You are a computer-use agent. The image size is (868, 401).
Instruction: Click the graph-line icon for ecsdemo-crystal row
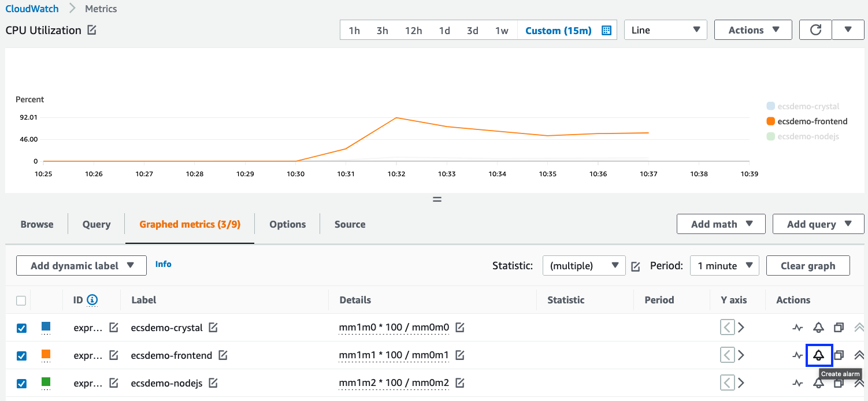(797, 327)
